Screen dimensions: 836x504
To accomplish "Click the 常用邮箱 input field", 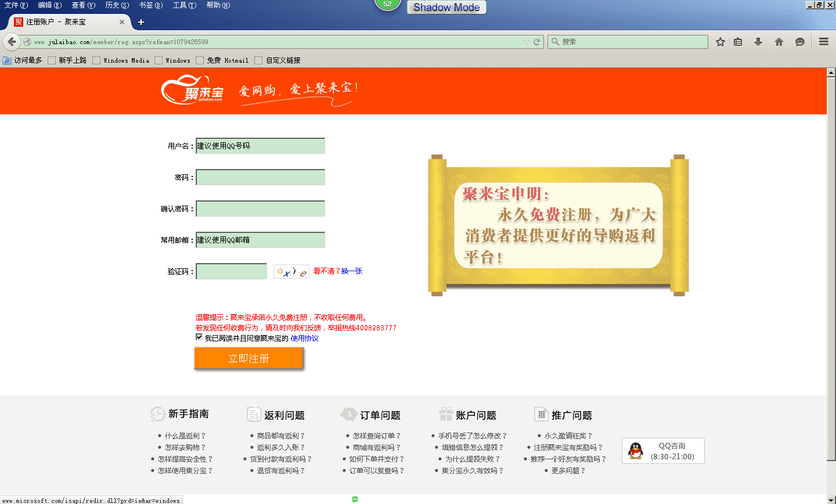I will pyautogui.click(x=260, y=240).
